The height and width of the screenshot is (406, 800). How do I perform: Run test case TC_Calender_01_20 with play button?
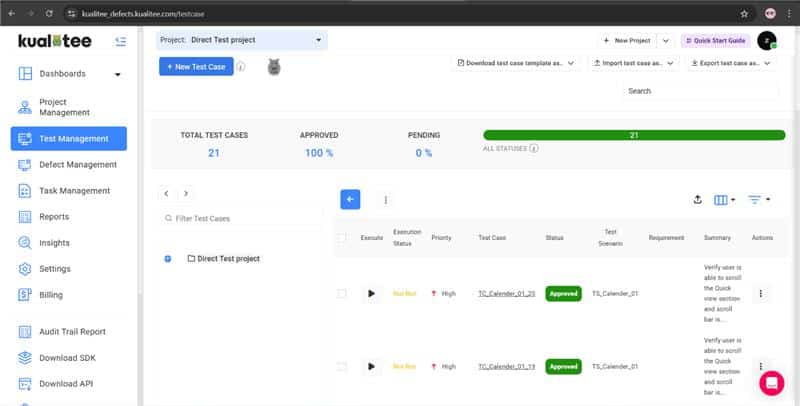[371, 294]
